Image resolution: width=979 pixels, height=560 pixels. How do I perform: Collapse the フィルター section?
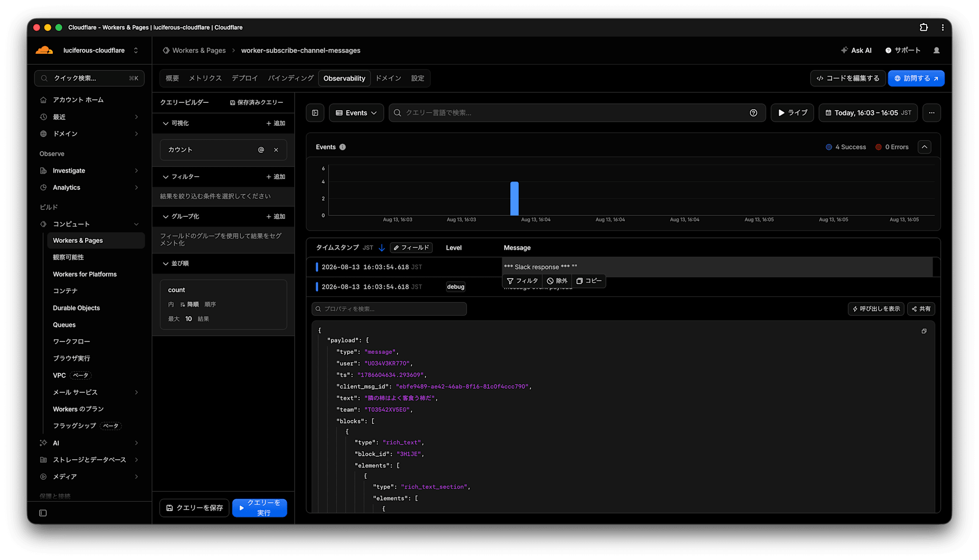pos(165,177)
